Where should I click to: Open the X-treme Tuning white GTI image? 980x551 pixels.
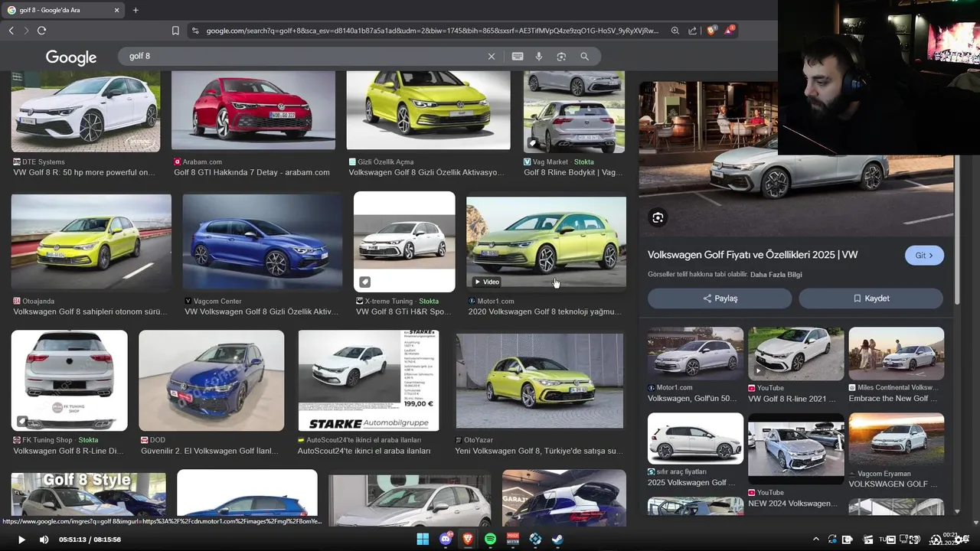pyautogui.click(x=404, y=242)
